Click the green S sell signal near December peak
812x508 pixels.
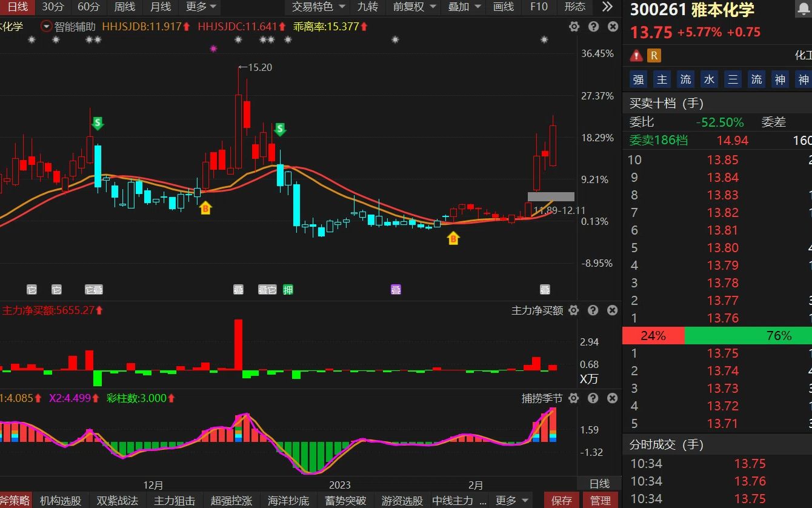(x=98, y=124)
